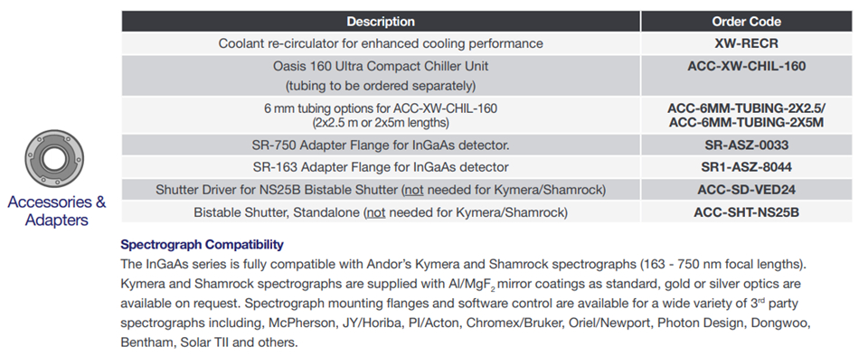The image size is (868, 356).
Task: Click the 6 mm tubing options description
Action: pos(381,115)
